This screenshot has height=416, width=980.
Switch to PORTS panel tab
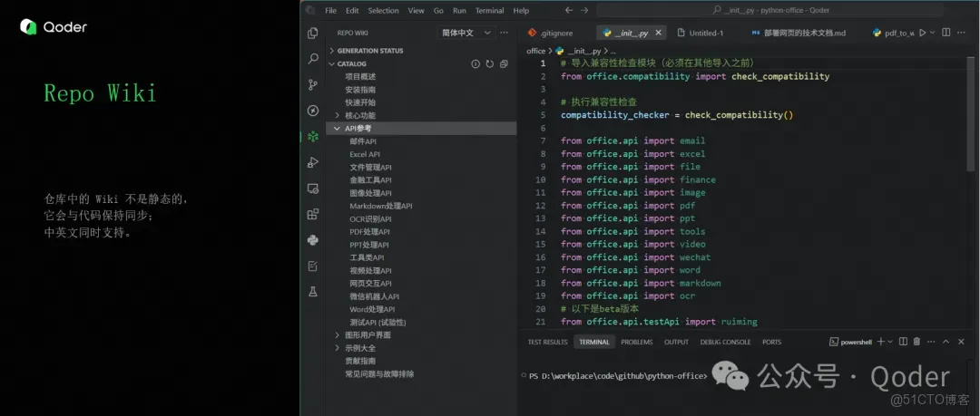(771, 343)
